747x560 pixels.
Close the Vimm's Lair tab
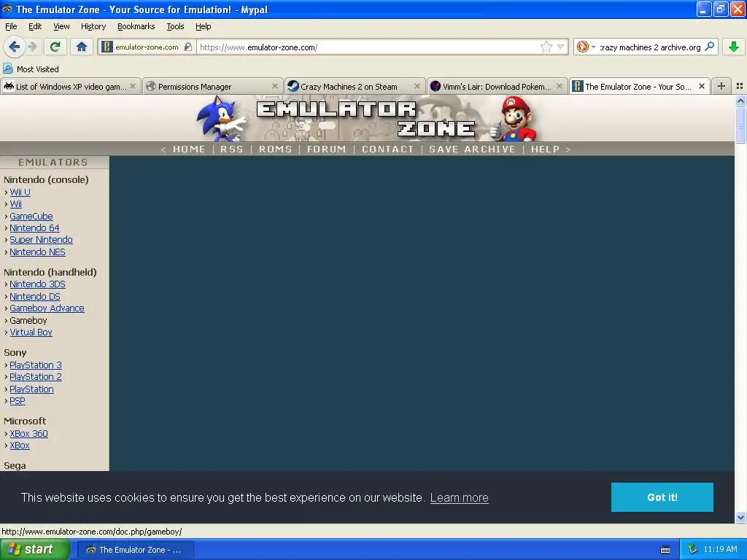[560, 86]
